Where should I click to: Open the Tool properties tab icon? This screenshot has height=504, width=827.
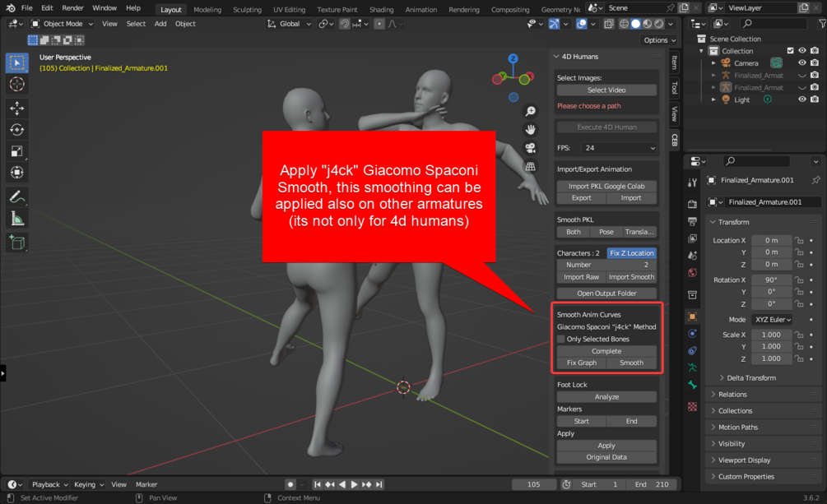coord(693,183)
